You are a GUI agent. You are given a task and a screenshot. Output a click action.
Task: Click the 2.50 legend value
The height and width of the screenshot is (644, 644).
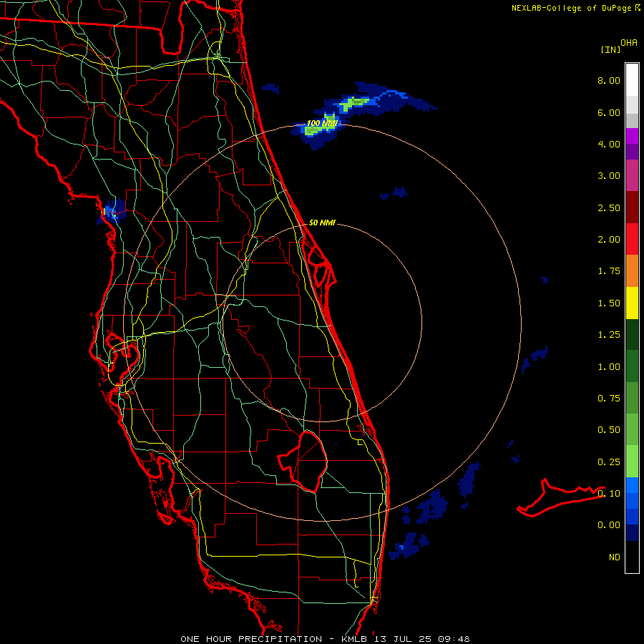[609, 208]
